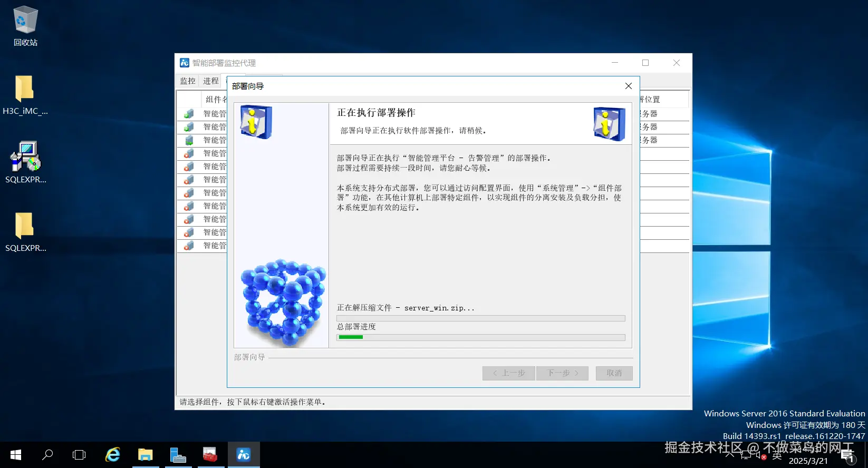Launch Internet Explorer from taskbar
This screenshot has height=468, width=868.
coord(113,455)
